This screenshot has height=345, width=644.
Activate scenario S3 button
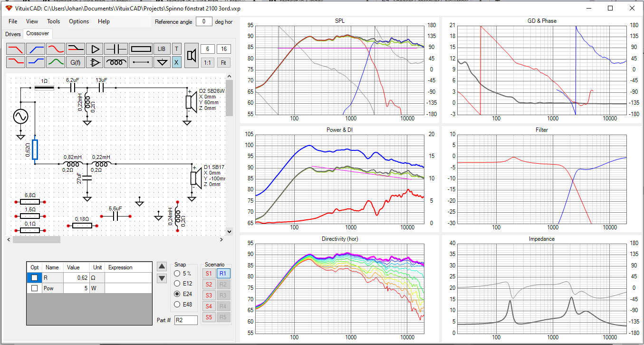pyautogui.click(x=209, y=295)
